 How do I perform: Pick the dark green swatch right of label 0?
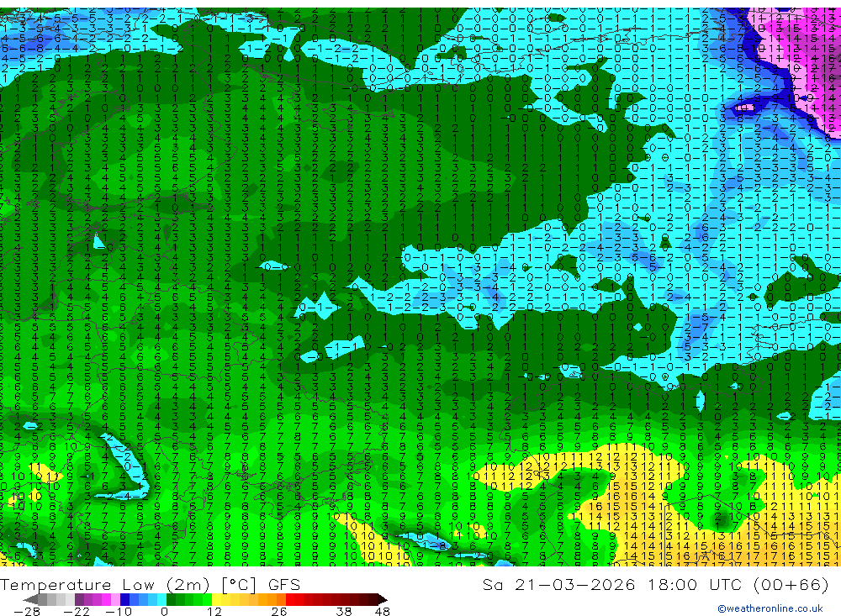pos(171,600)
